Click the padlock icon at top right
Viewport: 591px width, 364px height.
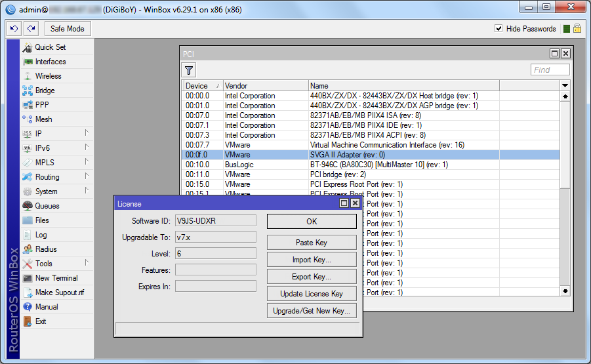577,29
